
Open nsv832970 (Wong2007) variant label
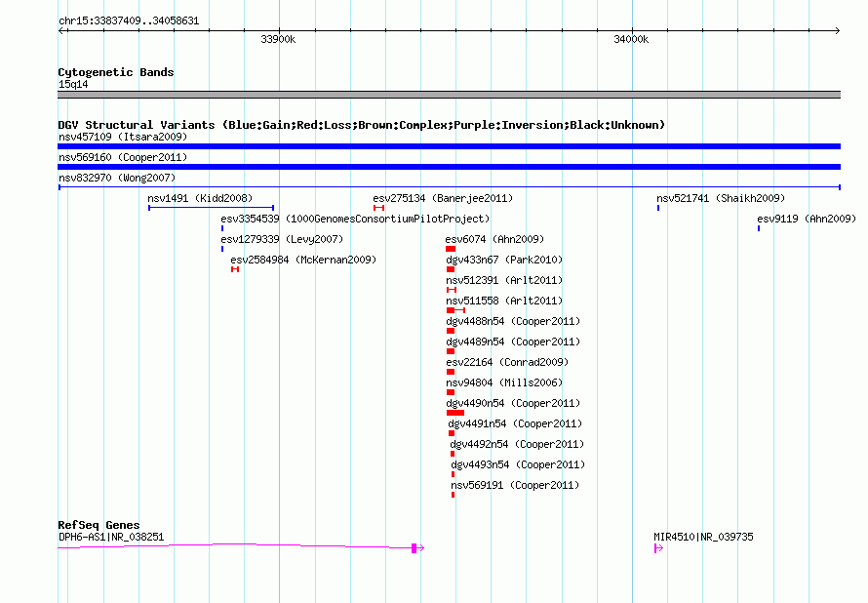(x=117, y=178)
